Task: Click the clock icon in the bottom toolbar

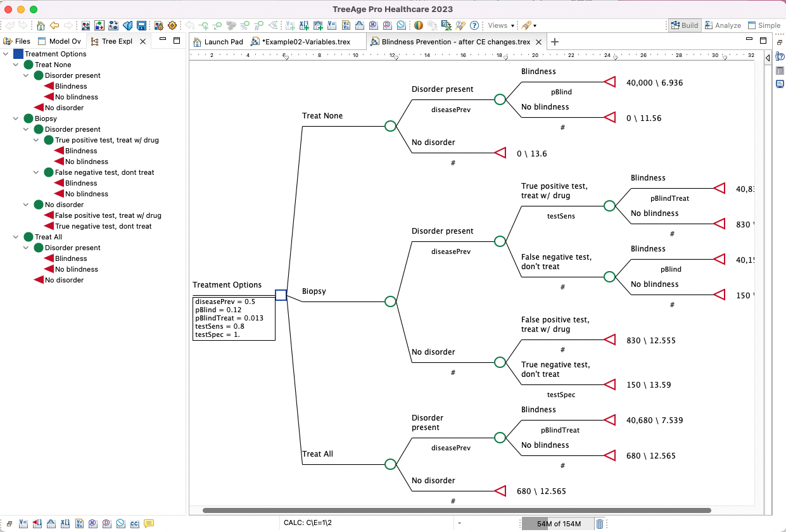Action: [120, 524]
